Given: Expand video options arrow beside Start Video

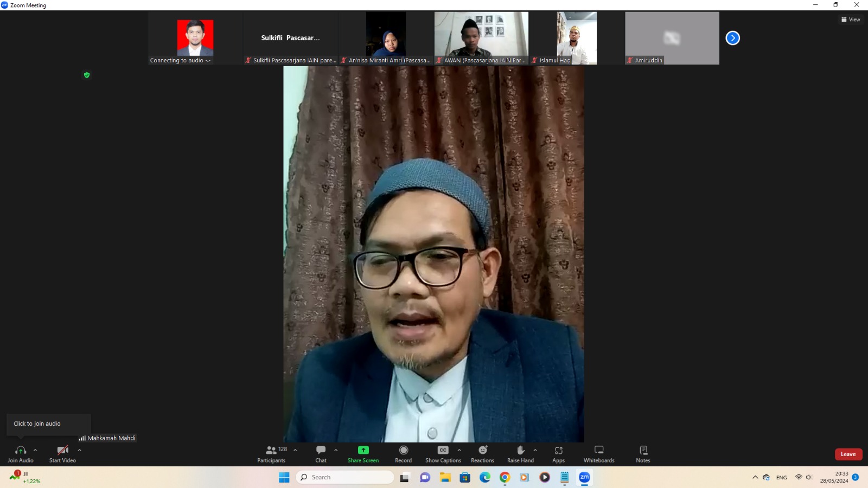Looking at the screenshot, I should coord(80,450).
